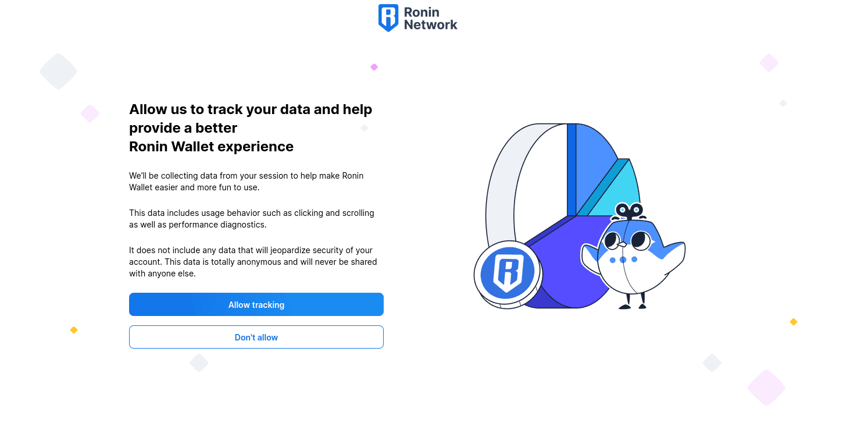This screenshot has height=426, width=868.
Task: Click the paragraph about usage behavior
Action: (x=252, y=219)
